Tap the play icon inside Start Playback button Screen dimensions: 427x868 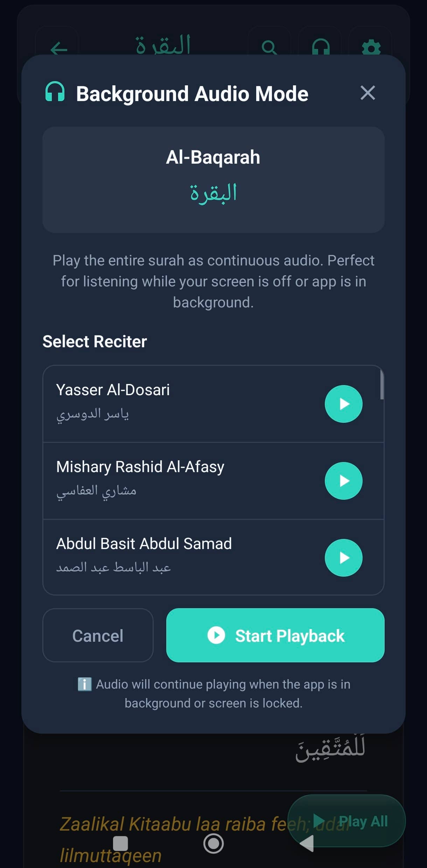point(216,636)
